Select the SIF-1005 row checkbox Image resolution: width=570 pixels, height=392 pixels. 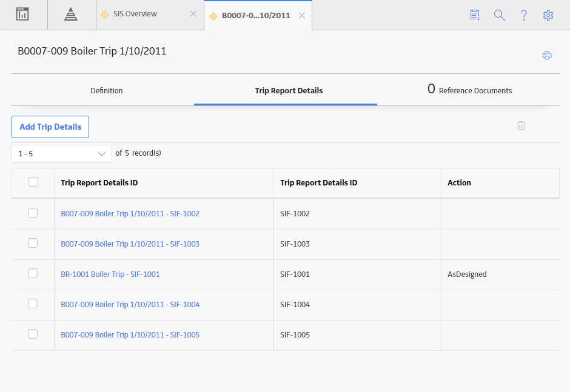(33, 334)
